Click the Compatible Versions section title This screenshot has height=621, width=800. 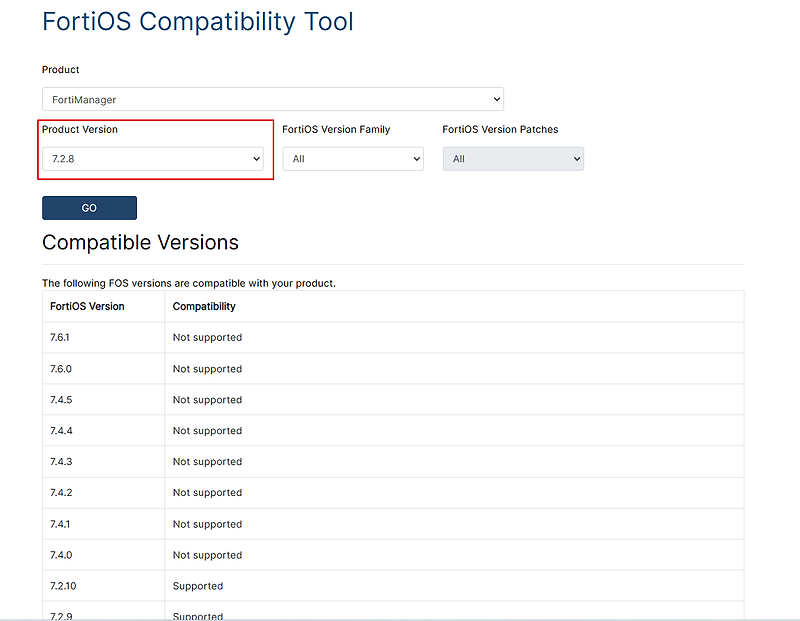140,242
